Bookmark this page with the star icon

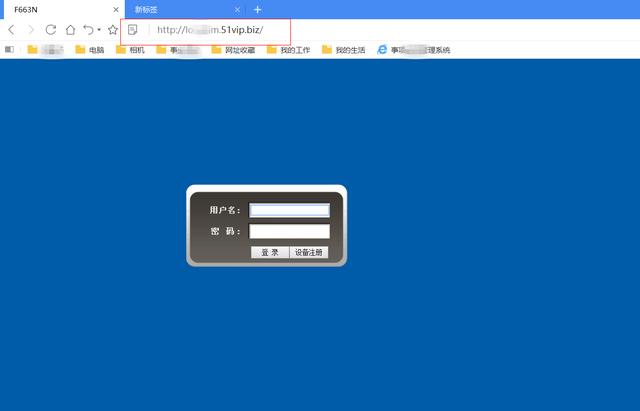[113, 30]
